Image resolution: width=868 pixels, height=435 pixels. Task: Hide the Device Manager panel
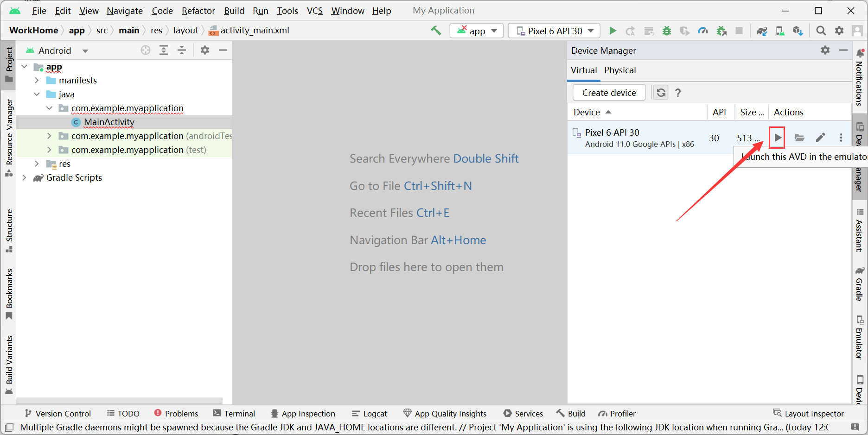point(843,50)
